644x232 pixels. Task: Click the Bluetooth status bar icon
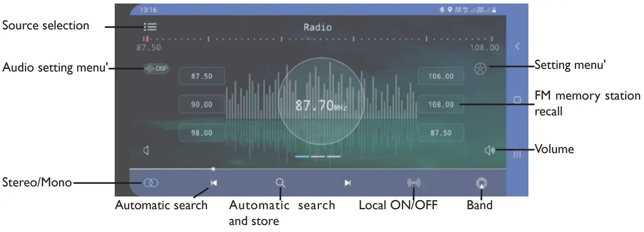442,10
